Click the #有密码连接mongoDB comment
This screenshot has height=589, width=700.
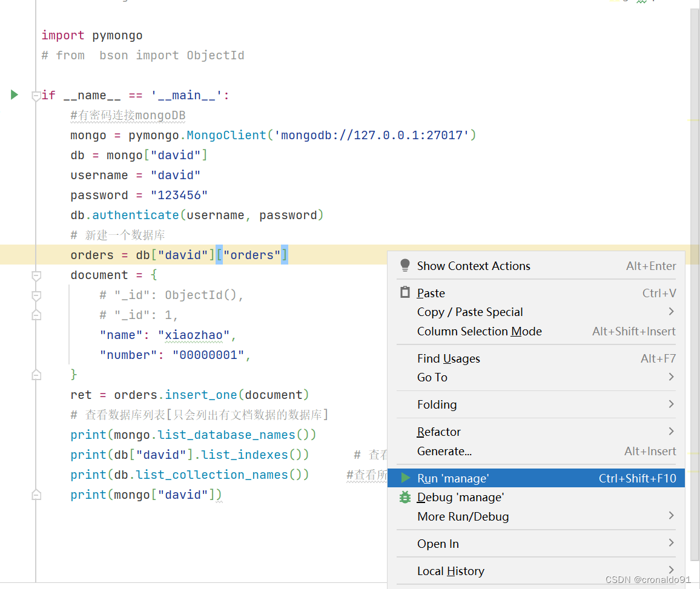point(128,115)
